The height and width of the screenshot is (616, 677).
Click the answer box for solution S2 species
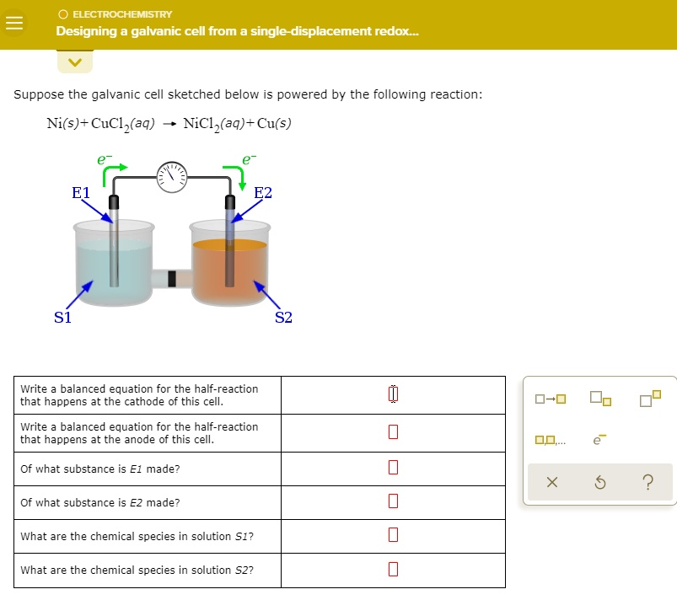[x=391, y=570]
